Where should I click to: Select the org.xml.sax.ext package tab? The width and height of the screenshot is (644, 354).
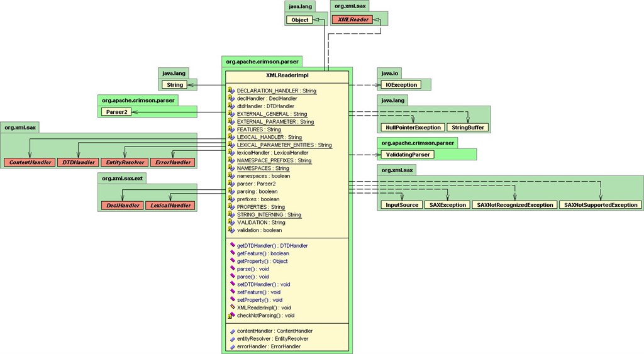[123, 178]
